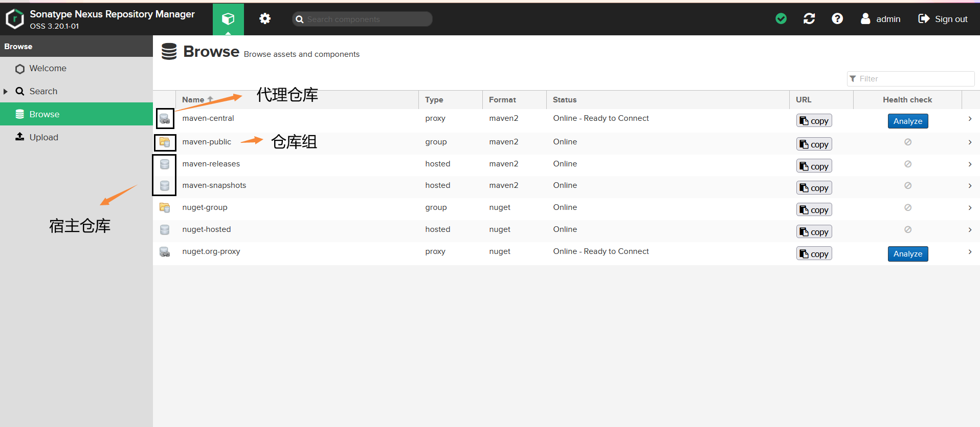
Task: Click maven-snapshots health check unavailable icon
Action: click(x=908, y=185)
